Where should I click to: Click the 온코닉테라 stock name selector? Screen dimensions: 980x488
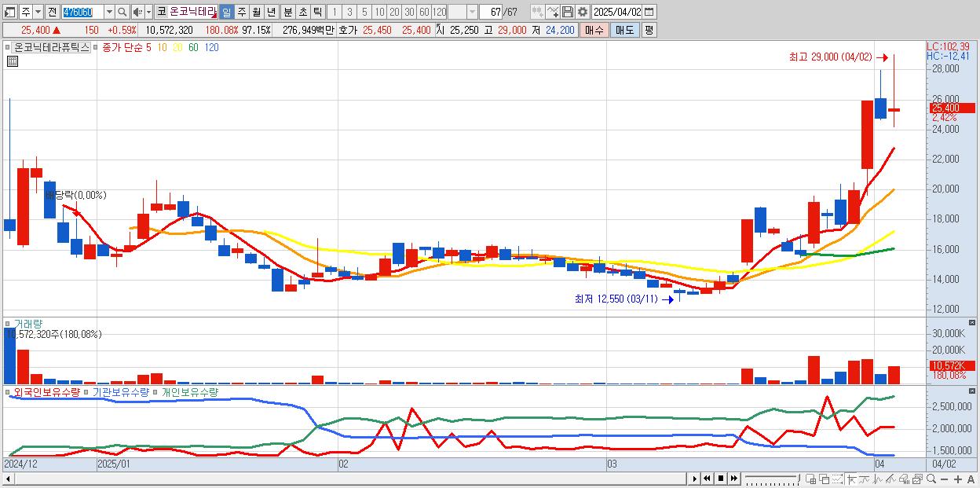[193, 12]
